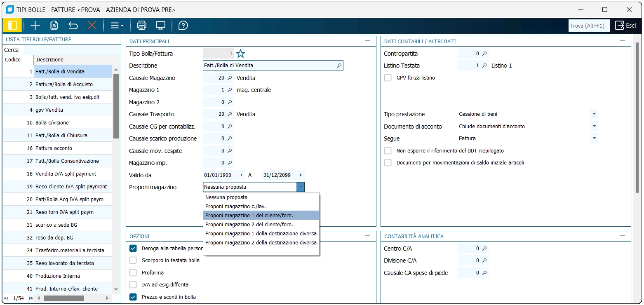Mark type as favorite with star icon
The image size is (644, 305).
pyautogui.click(x=241, y=54)
